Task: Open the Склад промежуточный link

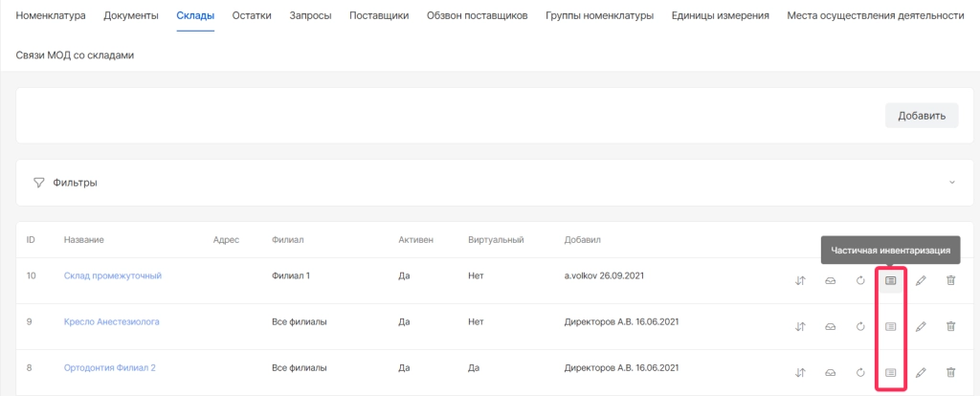Action: (113, 275)
